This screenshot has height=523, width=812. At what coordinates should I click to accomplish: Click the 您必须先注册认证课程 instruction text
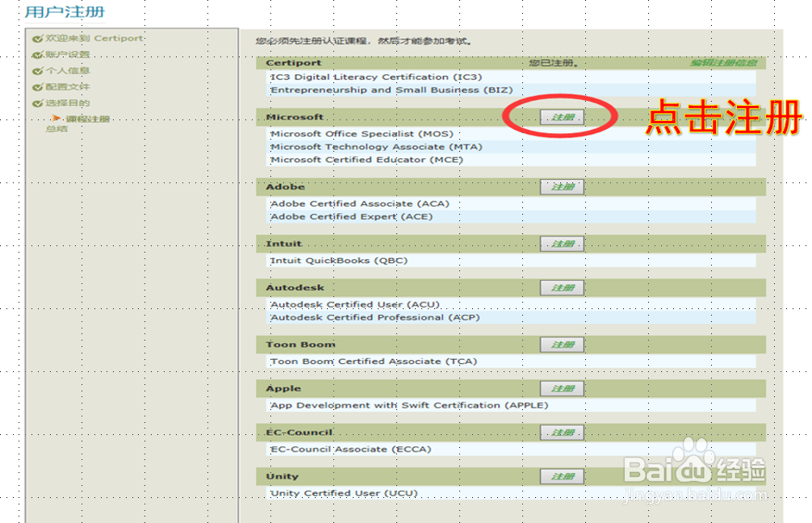coord(363,41)
